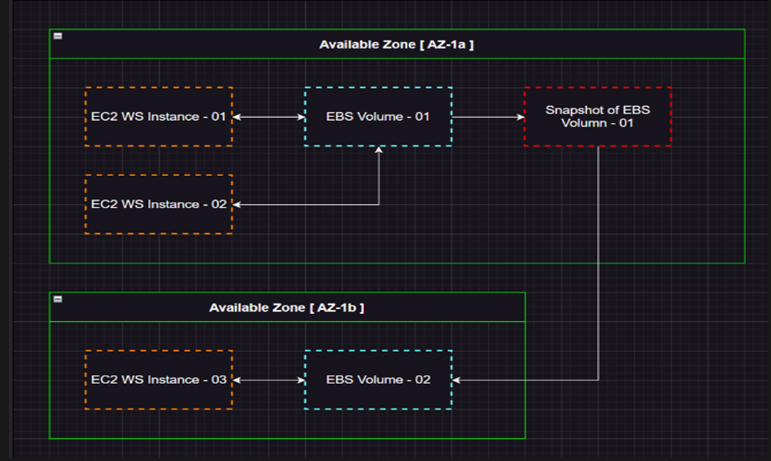This screenshot has height=461, width=771.
Task: Select arrow between EC2 Instance 03 and EBS Volume 02
Action: point(268,380)
